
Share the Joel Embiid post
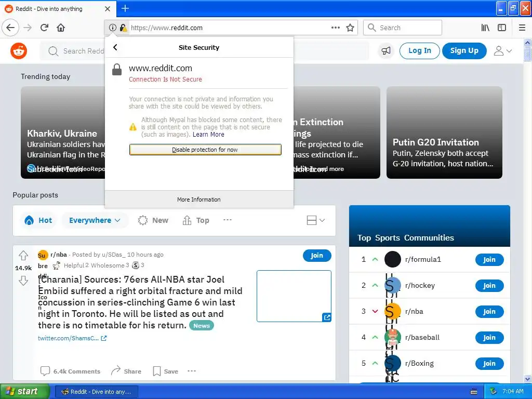click(126, 371)
